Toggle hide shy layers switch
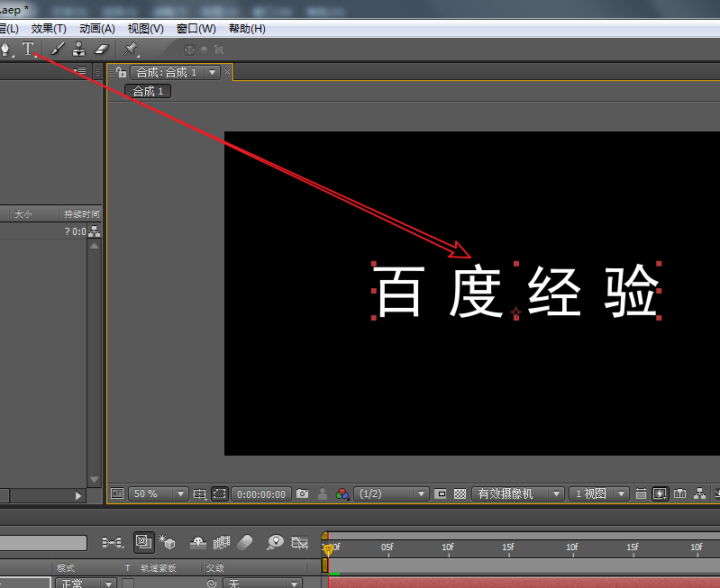 198,543
